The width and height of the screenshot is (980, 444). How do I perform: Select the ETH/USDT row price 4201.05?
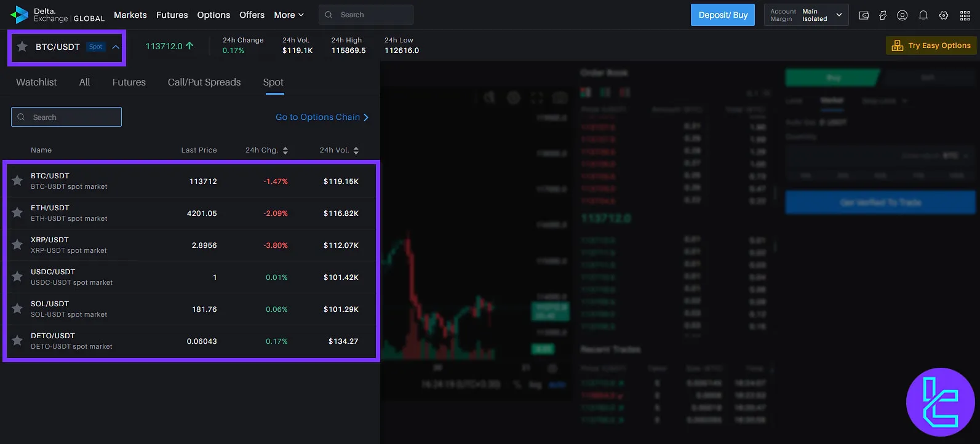202,213
